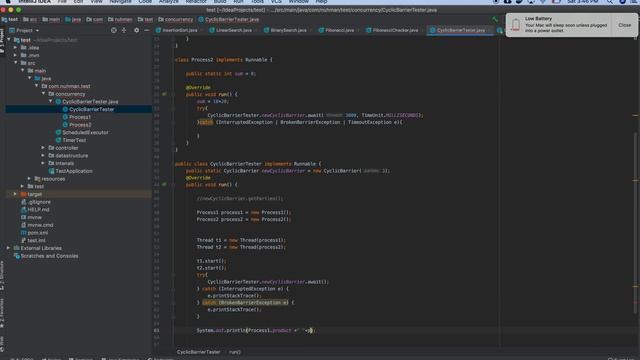Toggle the Structure tool window stripe
The image size is (640, 360).
tap(2, 276)
